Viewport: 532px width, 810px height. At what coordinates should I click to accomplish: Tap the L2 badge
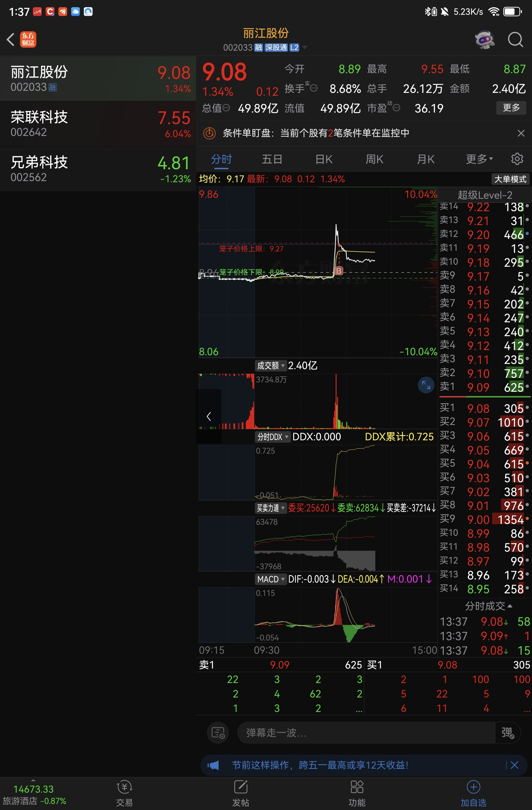pos(294,47)
